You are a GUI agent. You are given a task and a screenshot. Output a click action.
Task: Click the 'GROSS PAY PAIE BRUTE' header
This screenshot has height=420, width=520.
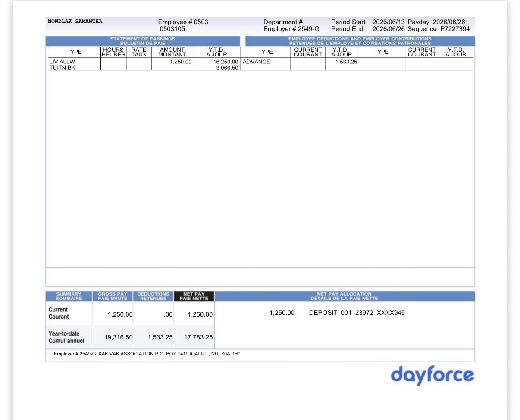113,296
